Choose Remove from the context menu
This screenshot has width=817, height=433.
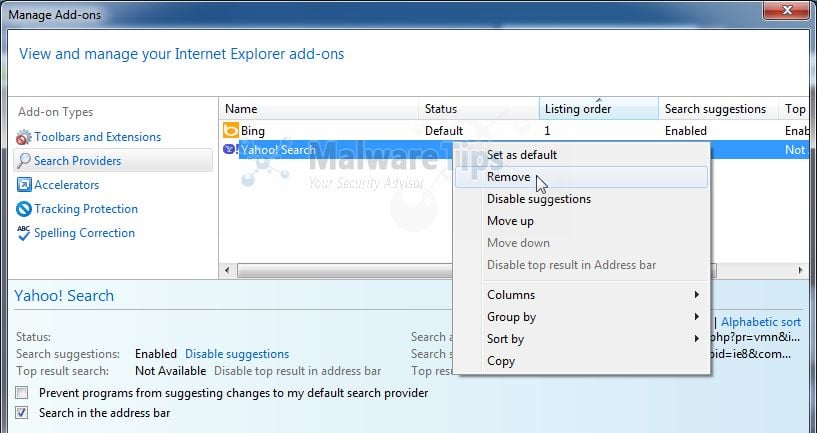click(x=508, y=177)
